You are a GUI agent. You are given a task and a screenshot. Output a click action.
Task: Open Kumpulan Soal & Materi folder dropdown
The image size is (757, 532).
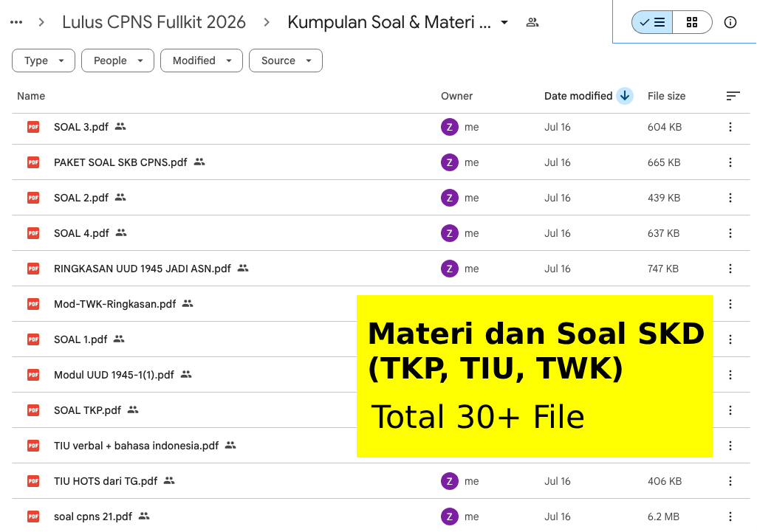pos(504,22)
